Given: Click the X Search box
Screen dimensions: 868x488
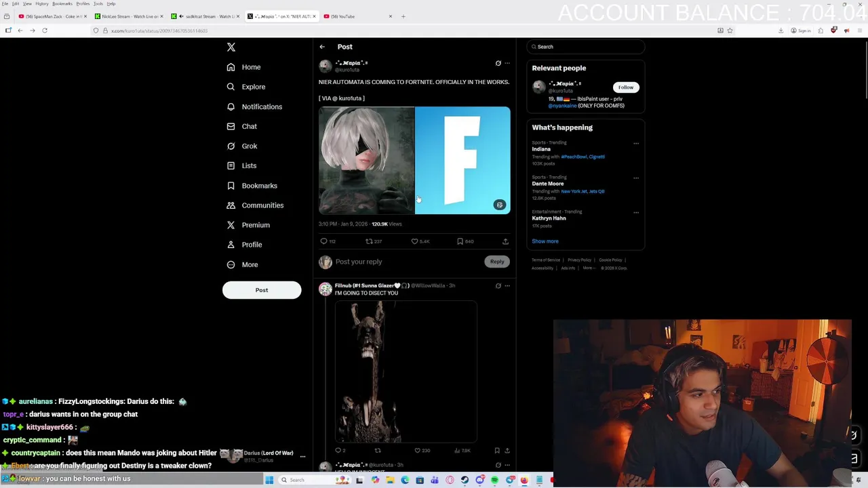Looking at the screenshot, I should point(586,47).
